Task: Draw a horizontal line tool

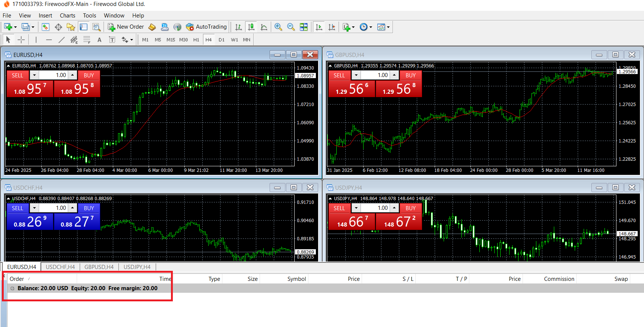Action: [49, 40]
